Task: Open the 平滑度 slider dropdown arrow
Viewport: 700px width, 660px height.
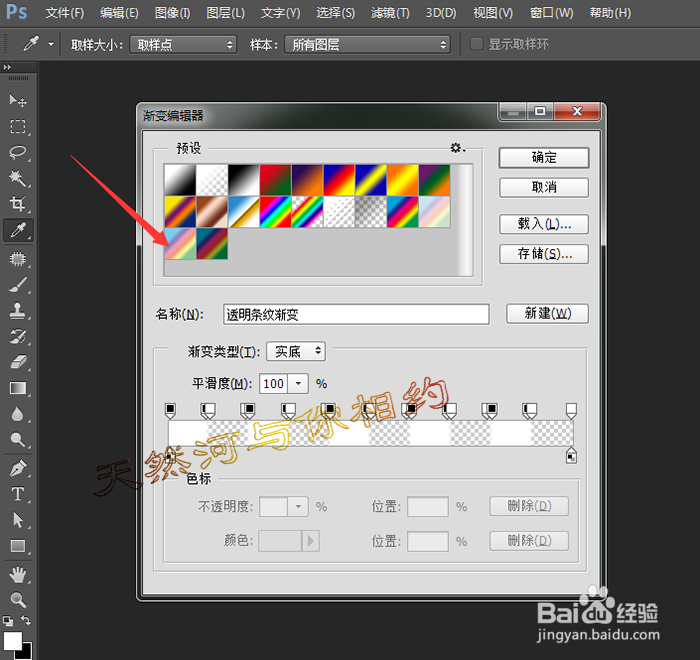Action: [298, 384]
